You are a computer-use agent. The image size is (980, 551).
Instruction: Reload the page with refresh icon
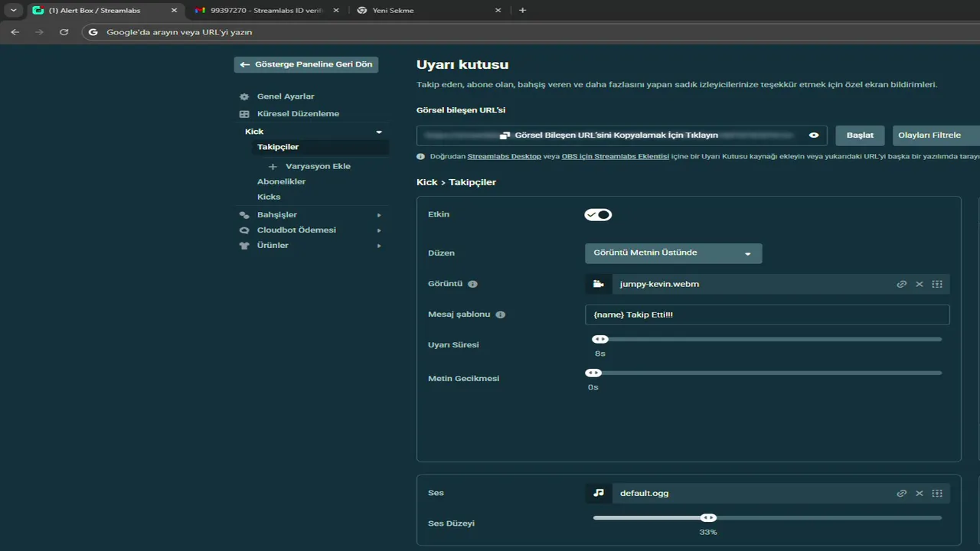64,32
